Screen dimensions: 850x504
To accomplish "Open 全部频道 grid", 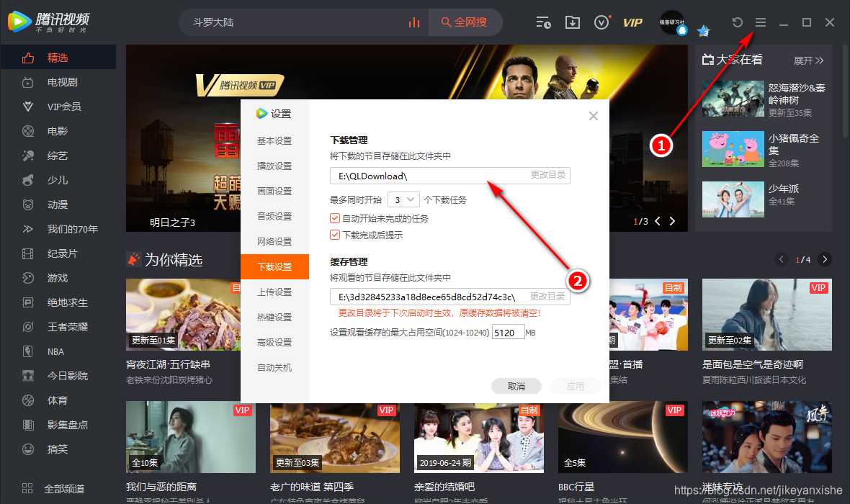I will coord(54,489).
